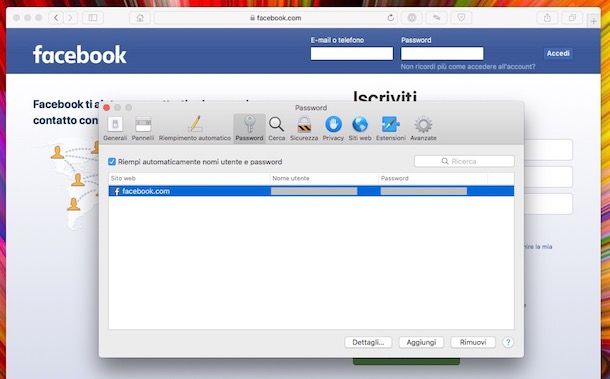The image size is (610, 379).
Task: Sort by Sito web column header
Action: point(189,178)
